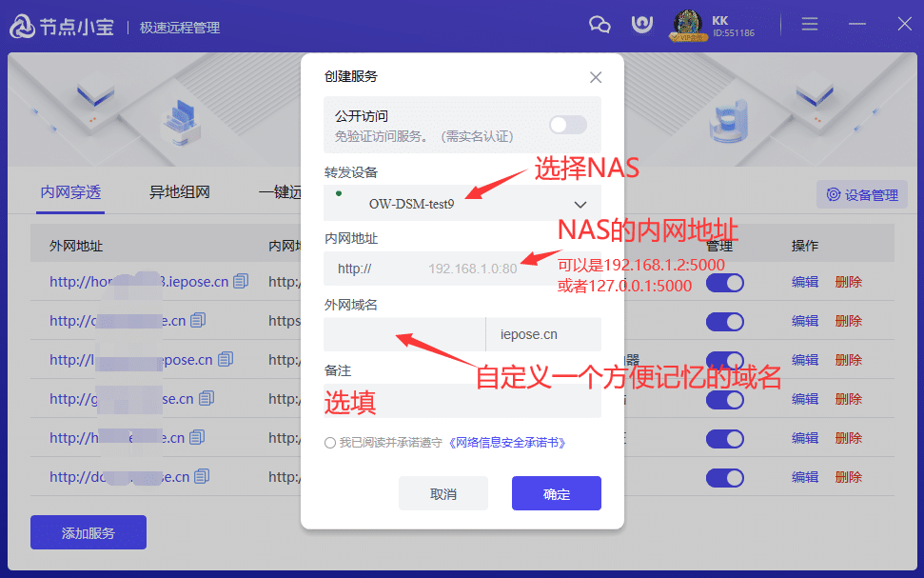Click 编辑 for the sixth service row
Viewport: 924px width, 578px height.
pos(805,476)
